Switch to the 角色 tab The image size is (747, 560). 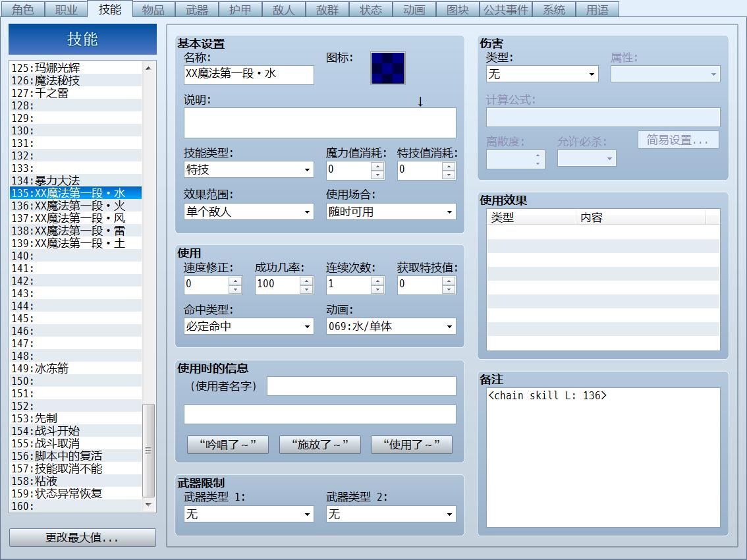click(x=22, y=9)
